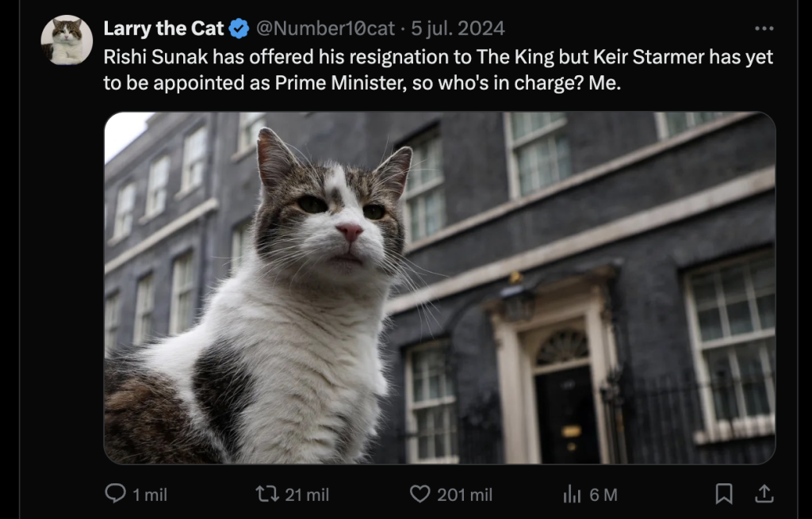Share the tweet using upload arrow icon
The width and height of the screenshot is (812, 519).
(x=764, y=494)
